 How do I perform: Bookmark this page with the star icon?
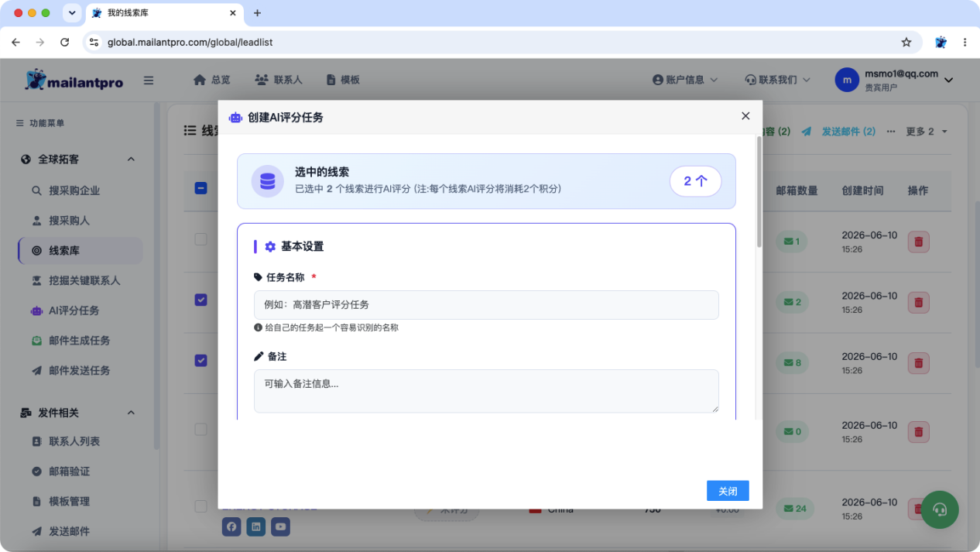906,43
